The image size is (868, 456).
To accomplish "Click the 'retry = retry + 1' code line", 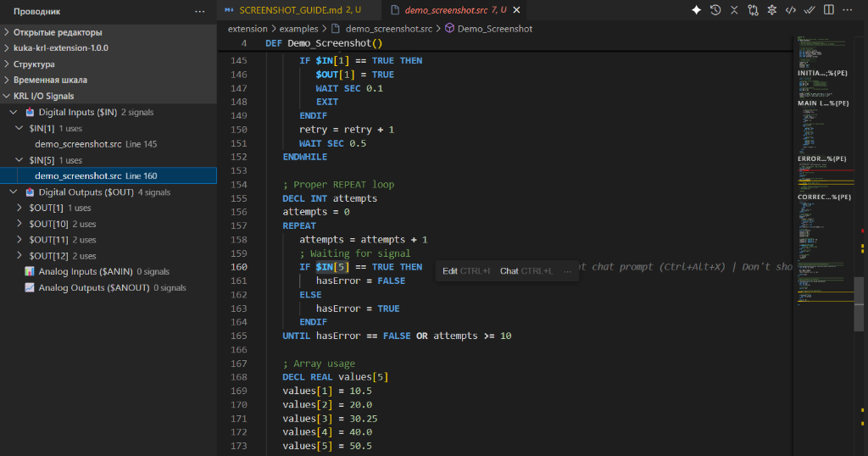I will pyautogui.click(x=347, y=130).
